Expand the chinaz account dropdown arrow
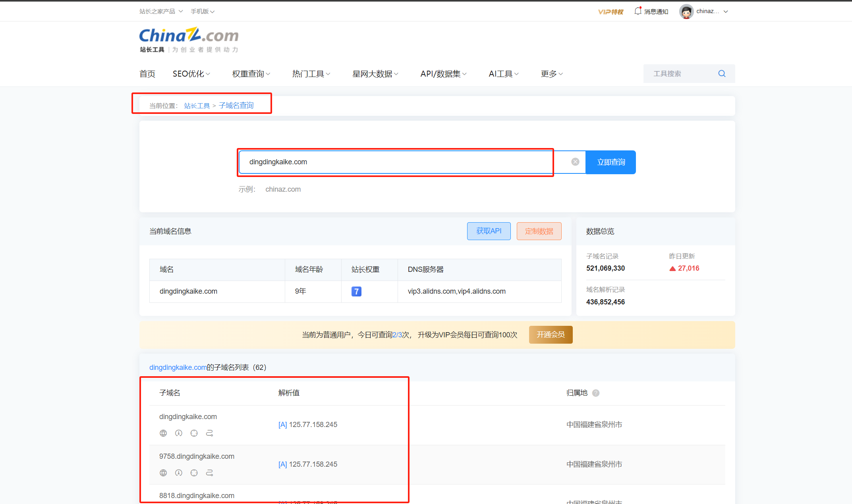 click(726, 12)
